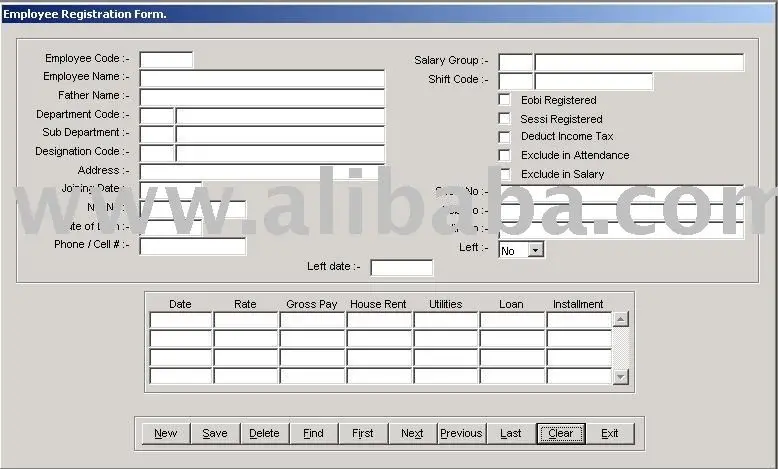Click the Employee Code input field
The width and height of the screenshot is (778, 469).
pyautogui.click(x=166, y=60)
